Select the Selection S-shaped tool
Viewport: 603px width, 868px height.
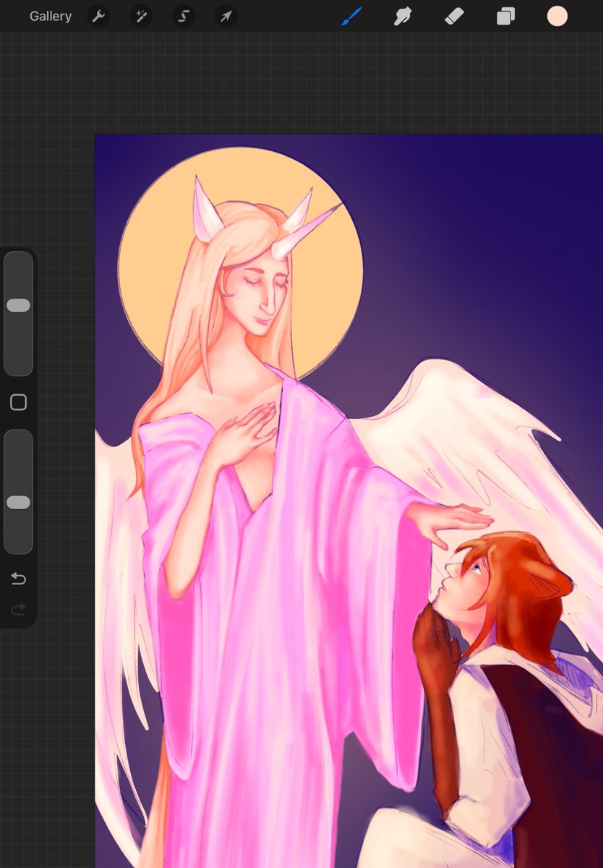click(184, 16)
